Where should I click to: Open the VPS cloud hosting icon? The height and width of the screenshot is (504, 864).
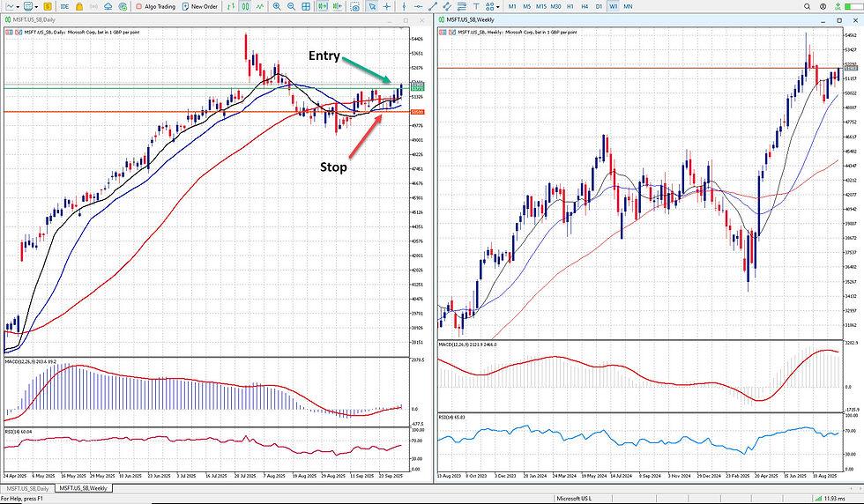[x=108, y=7]
